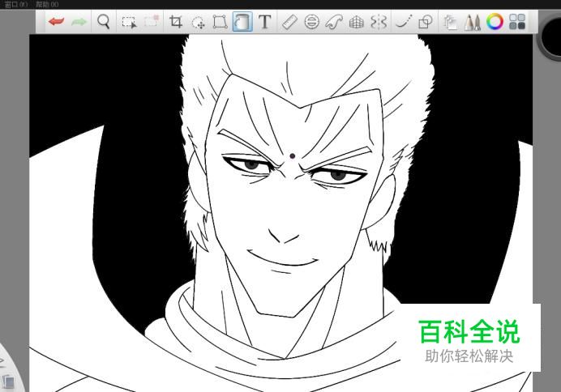The width and height of the screenshot is (561, 392).
Task: Enable the Steady Stroke tool
Action: 404,22
